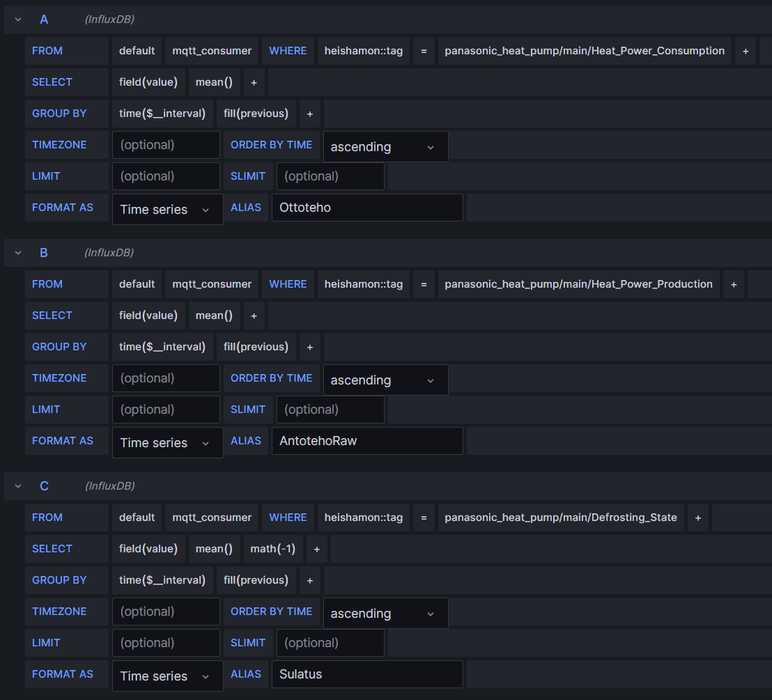Add GROUP BY plus in query A

pyautogui.click(x=310, y=114)
